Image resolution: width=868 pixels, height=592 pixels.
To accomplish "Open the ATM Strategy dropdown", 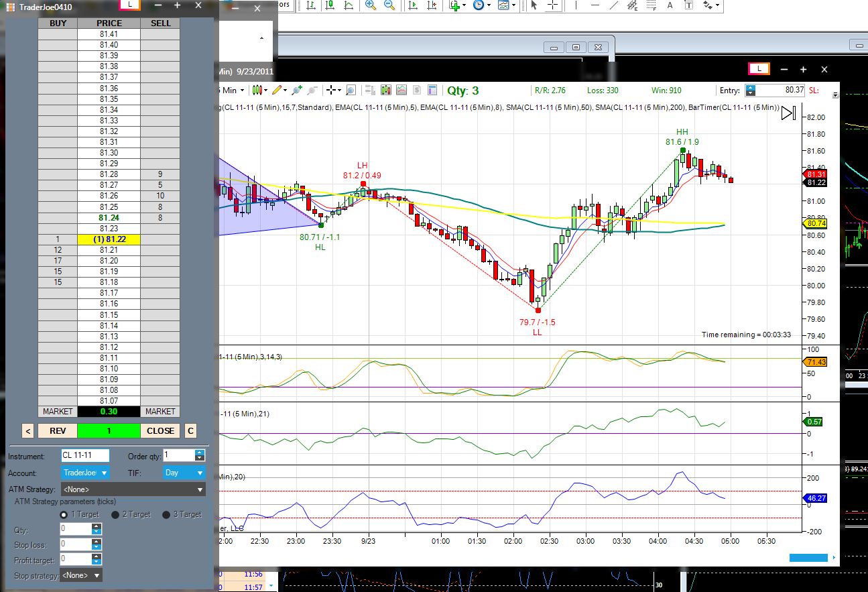I will tap(133, 489).
